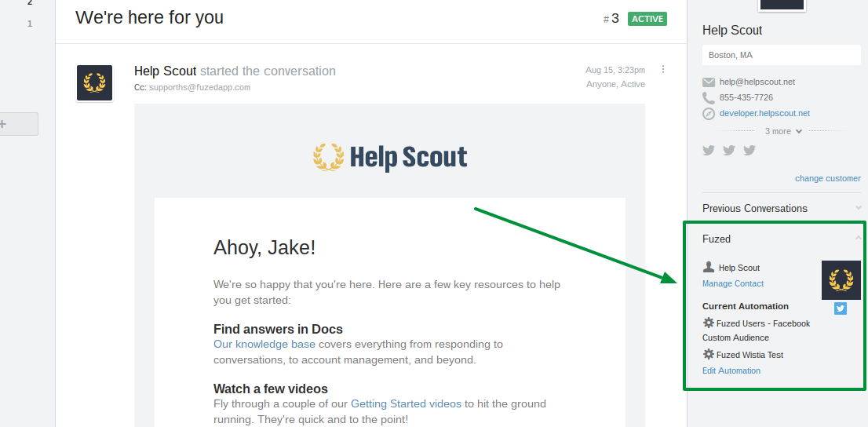The height and width of the screenshot is (427, 868).
Task: Open the Getting Started videos link
Action: point(406,403)
